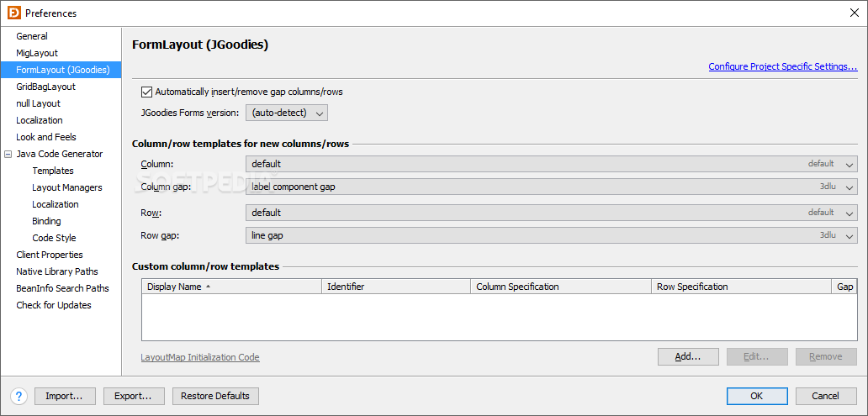Click the Add... button
Image resolution: width=868 pixels, height=416 pixels.
pos(688,357)
